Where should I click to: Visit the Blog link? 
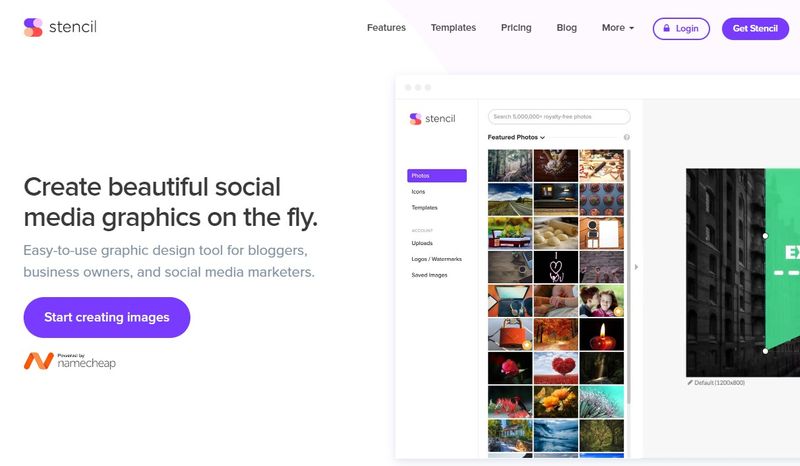point(566,28)
